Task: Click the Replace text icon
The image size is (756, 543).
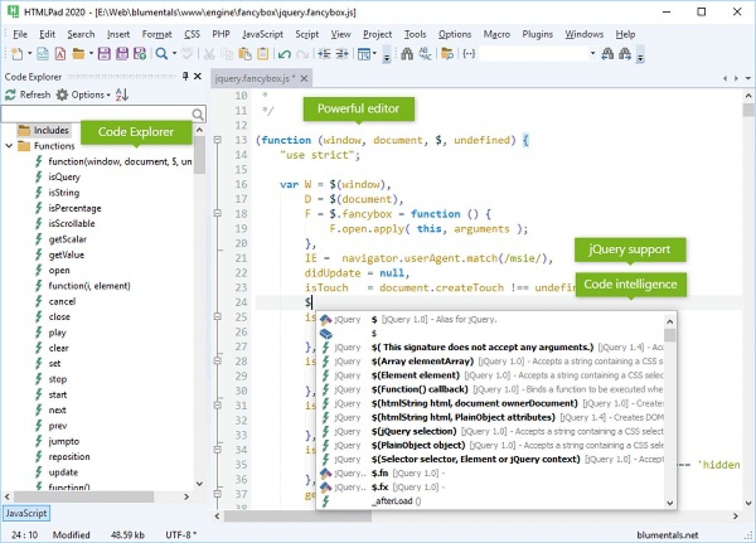Action: (x=425, y=54)
